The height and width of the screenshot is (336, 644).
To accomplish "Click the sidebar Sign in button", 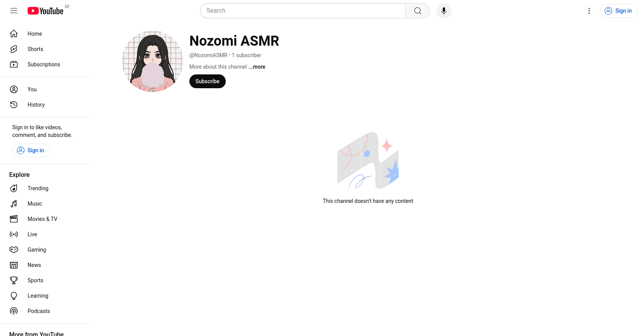I will point(31,150).
